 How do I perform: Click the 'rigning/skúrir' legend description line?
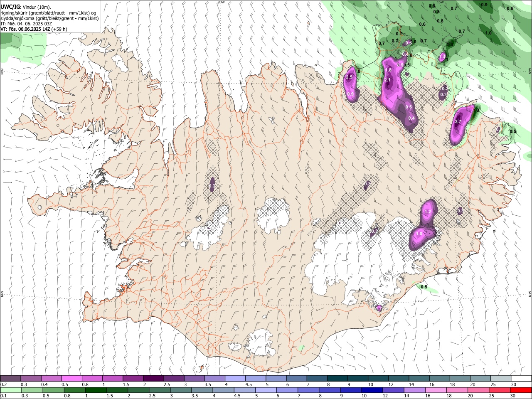48,13
